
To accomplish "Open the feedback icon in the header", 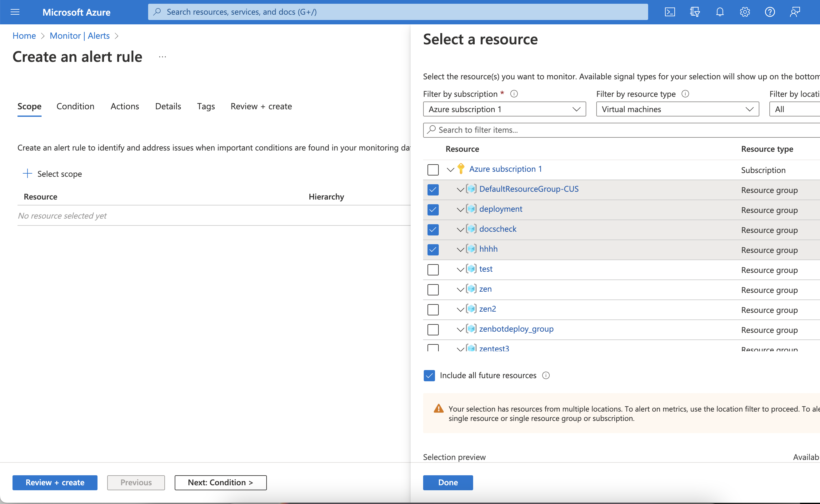I will point(795,12).
